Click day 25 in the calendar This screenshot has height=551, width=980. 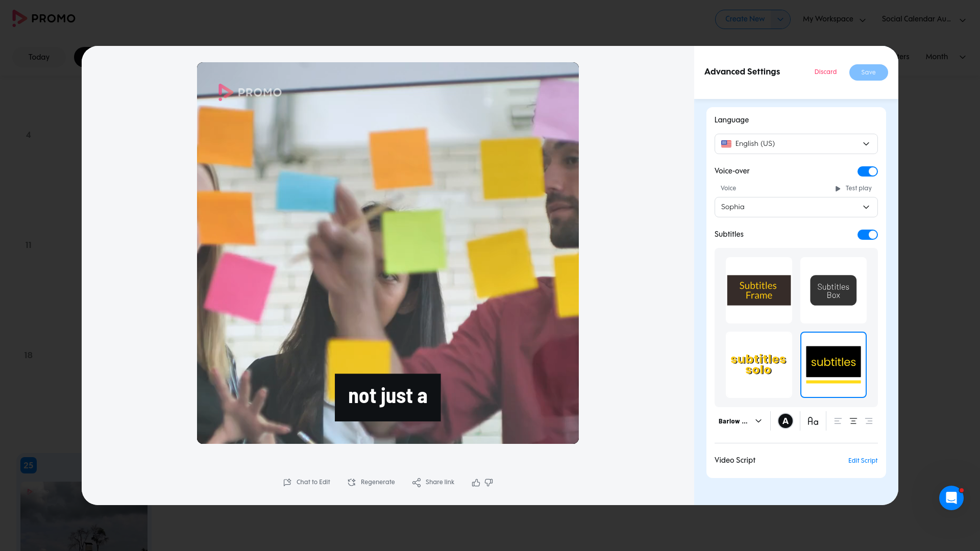(x=29, y=465)
